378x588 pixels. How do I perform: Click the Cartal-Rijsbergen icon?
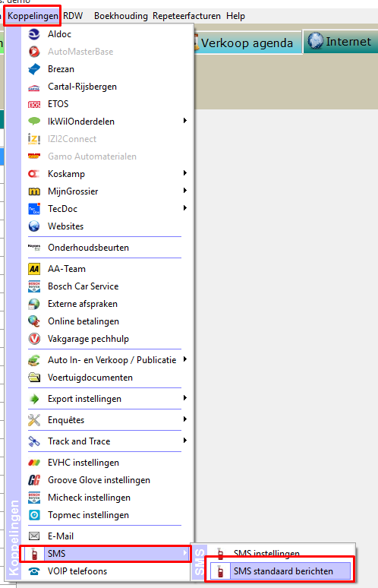point(34,88)
